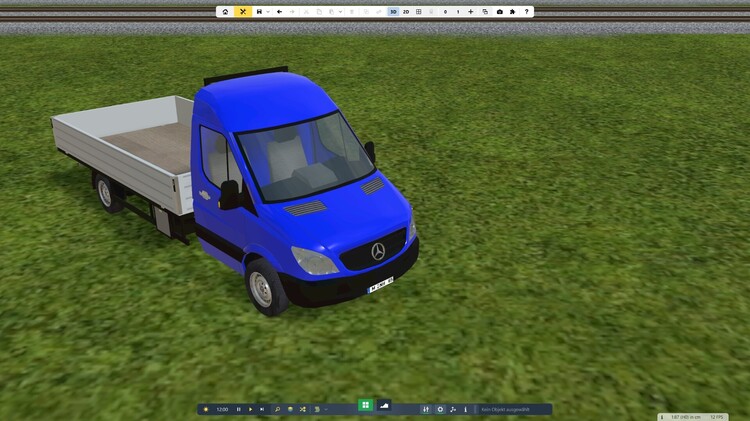750x421 pixels.
Task: Open the home icon in top toolbar
Action: click(x=225, y=11)
